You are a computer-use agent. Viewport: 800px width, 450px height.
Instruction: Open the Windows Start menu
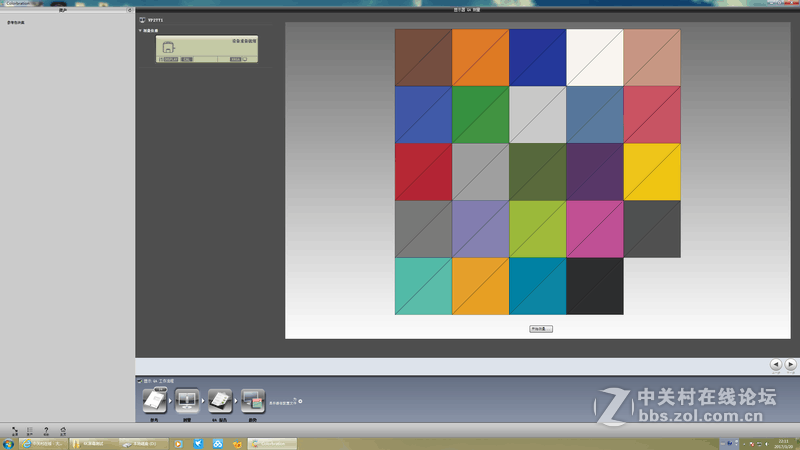click(x=9, y=443)
